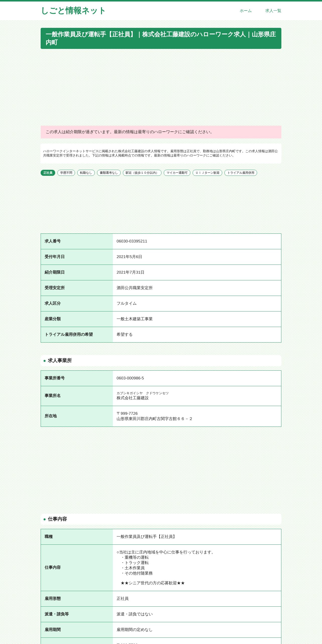The height and width of the screenshot is (644, 322).
Task: Click the 転勤なし tag
Action: [86, 173]
